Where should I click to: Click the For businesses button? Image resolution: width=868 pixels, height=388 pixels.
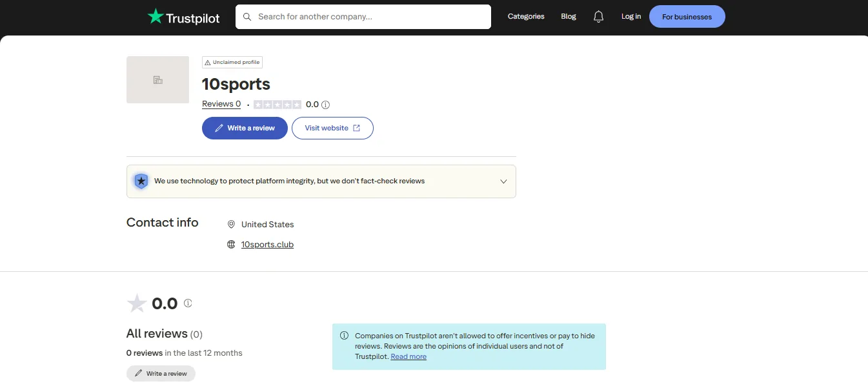click(687, 17)
